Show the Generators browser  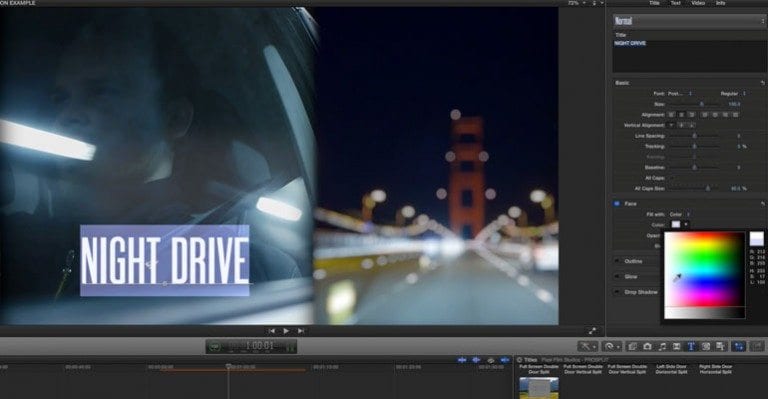click(706, 347)
